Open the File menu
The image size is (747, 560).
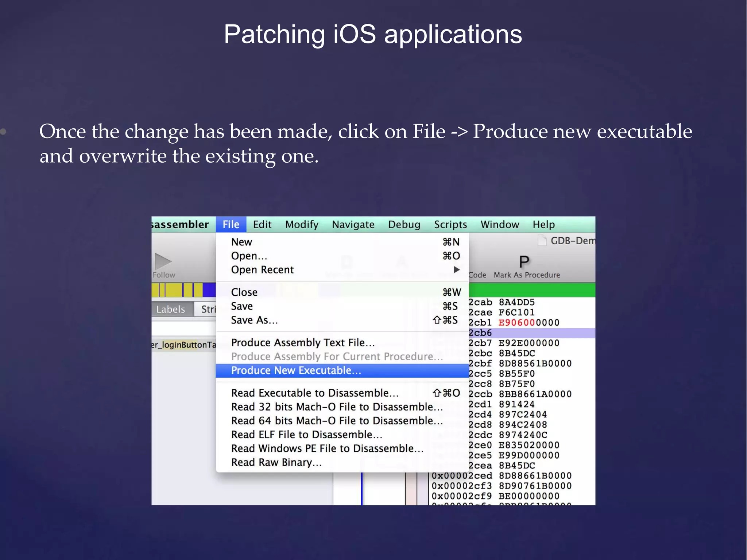point(231,224)
